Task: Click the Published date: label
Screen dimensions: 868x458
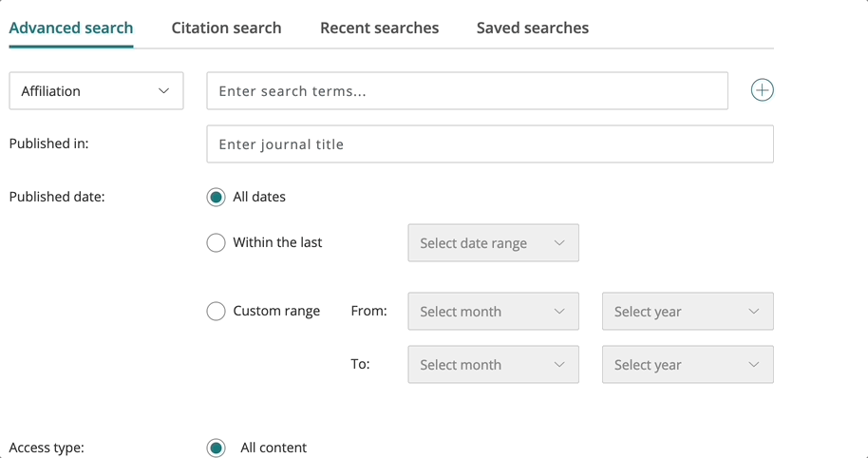Action: click(x=57, y=197)
